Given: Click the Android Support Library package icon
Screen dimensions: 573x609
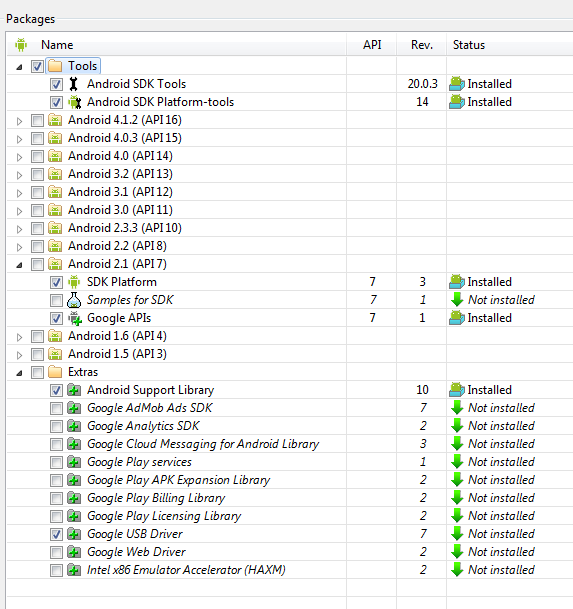Looking at the screenshot, I should coord(74,390).
